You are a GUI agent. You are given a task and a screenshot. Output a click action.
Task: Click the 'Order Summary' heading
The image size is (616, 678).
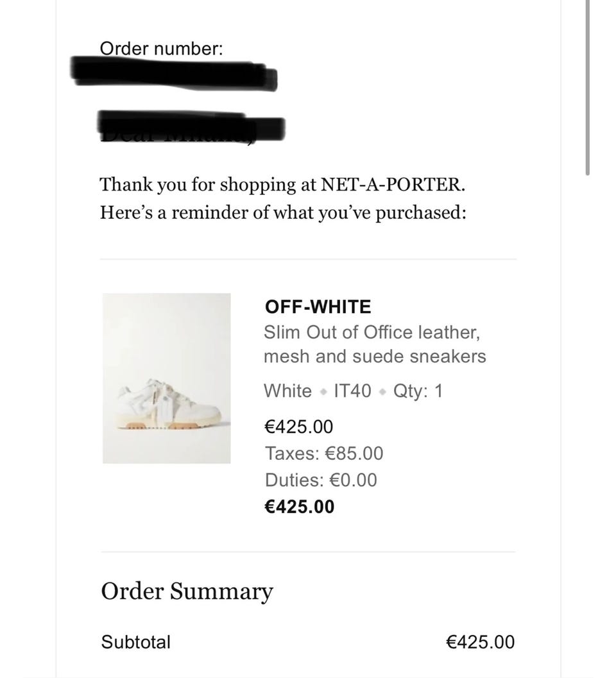[187, 591]
